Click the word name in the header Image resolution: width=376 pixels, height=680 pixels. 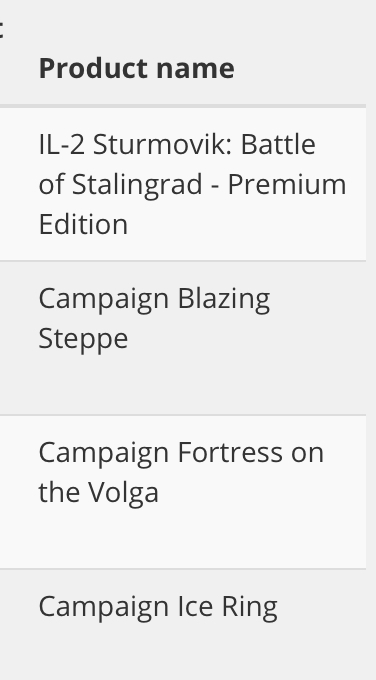click(195, 69)
